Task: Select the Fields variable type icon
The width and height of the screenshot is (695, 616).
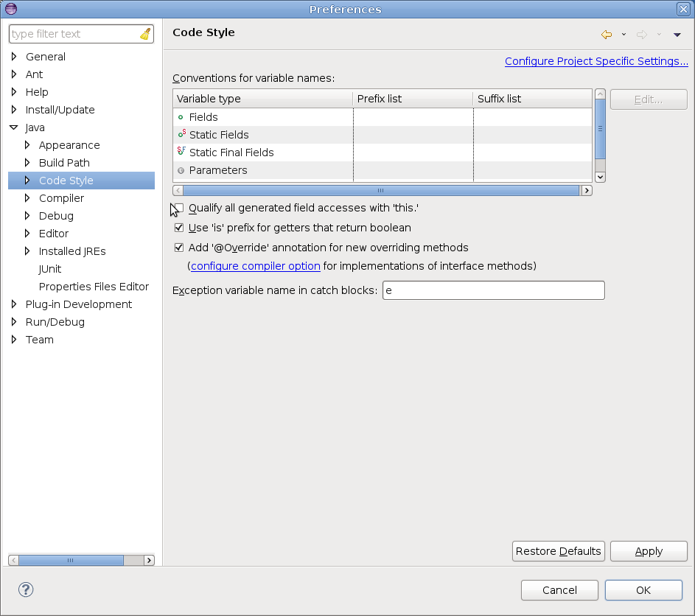Action: coord(181,117)
